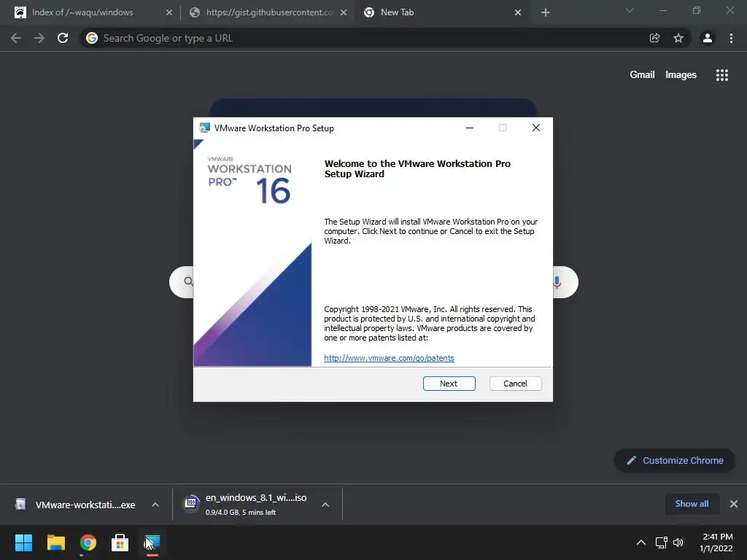Focus the Chrome address bar
Viewport: 747px width, 560px height.
pos(367,38)
